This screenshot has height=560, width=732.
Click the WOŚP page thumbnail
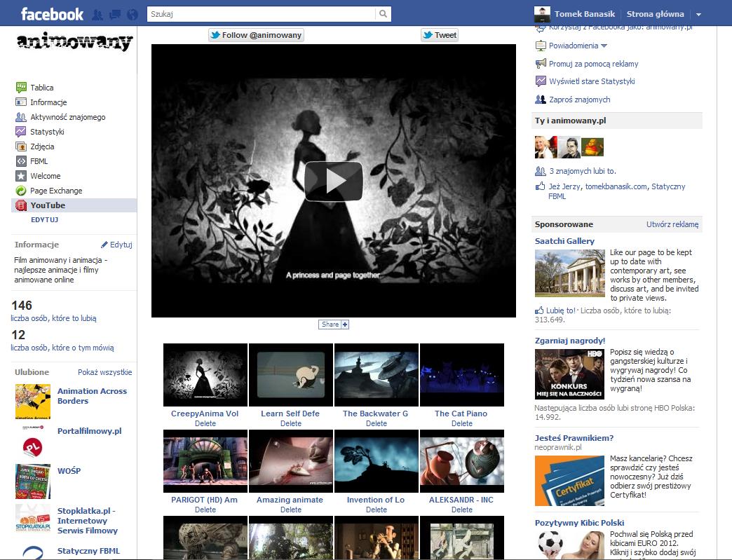(33, 481)
